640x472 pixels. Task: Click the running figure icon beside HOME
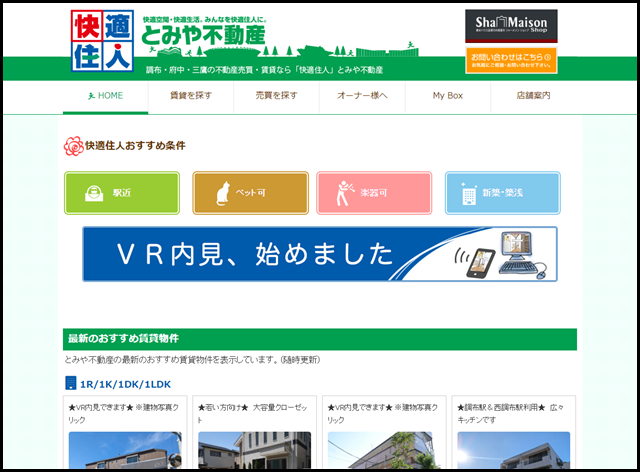tap(92, 96)
